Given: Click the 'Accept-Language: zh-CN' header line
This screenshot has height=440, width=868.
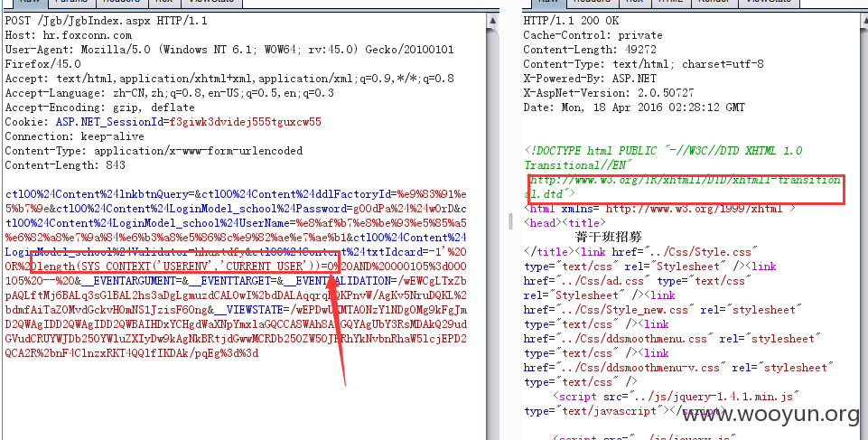Looking at the screenshot, I should [x=170, y=93].
